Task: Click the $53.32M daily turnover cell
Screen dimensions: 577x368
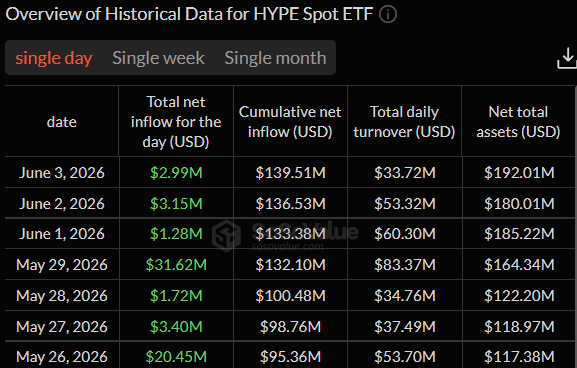Action: [x=404, y=204]
